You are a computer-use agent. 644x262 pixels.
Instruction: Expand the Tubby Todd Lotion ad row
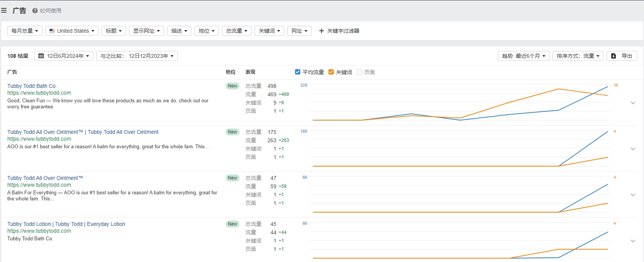[x=633, y=241]
